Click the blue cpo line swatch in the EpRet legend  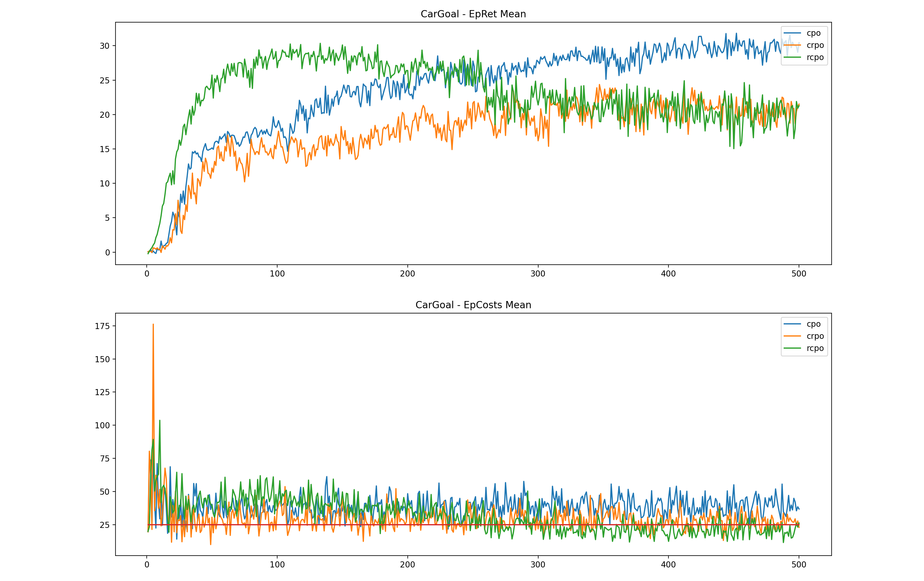point(792,33)
